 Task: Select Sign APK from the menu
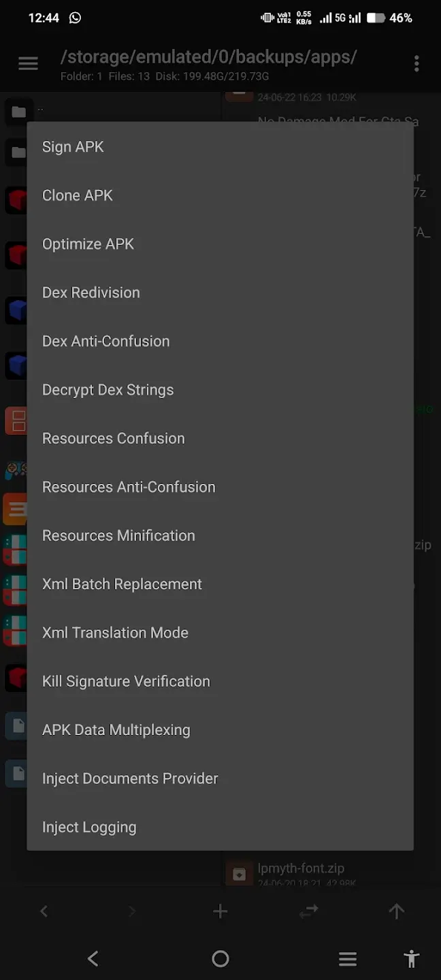(73, 147)
